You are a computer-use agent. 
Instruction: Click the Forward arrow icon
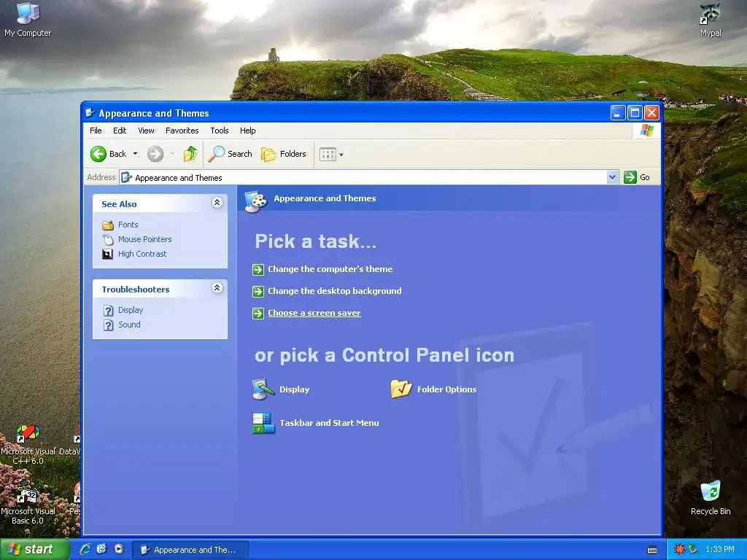(x=155, y=154)
